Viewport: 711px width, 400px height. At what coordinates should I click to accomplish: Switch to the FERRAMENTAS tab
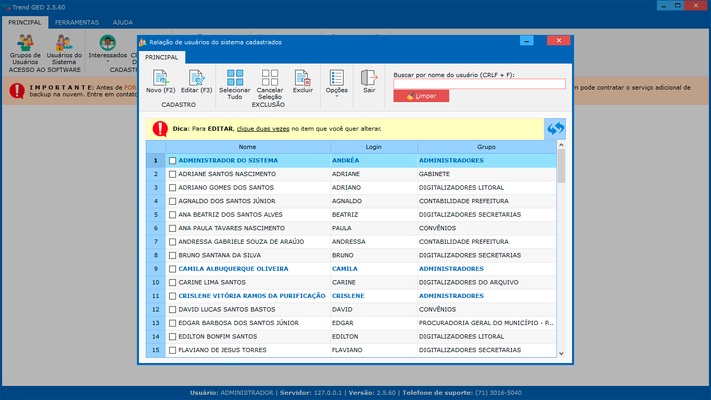click(x=77, y=21)
